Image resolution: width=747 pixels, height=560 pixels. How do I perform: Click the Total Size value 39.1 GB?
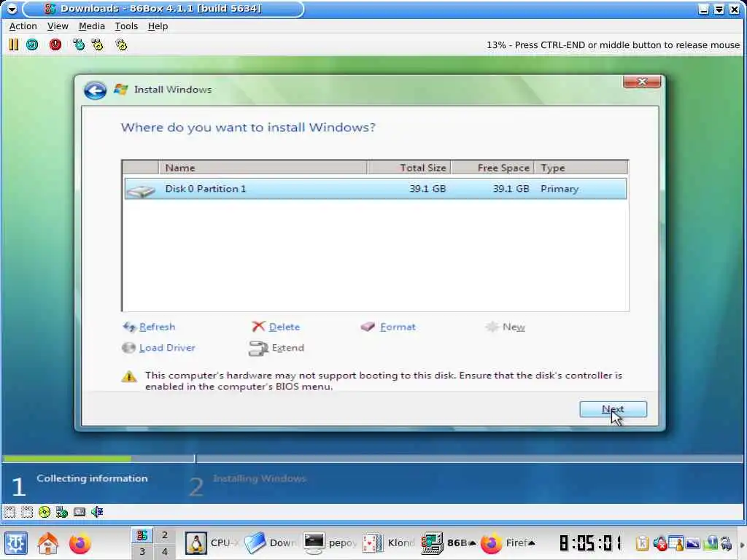point(427,189)
